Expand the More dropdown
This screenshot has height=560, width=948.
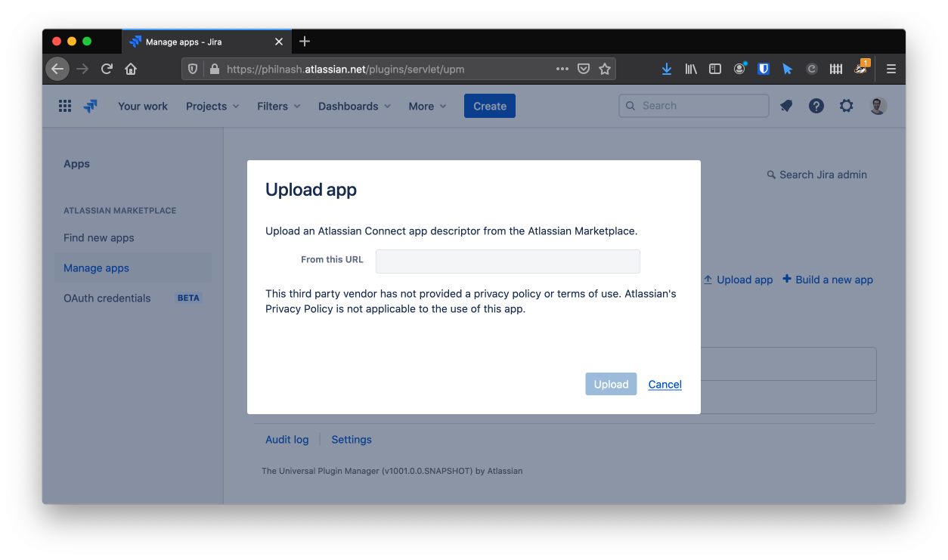[x=428, y=106]
